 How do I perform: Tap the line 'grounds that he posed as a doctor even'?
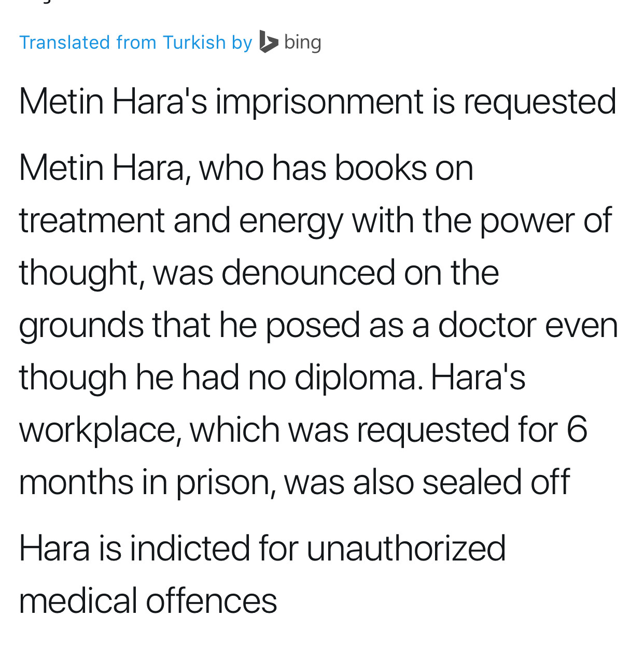click(318, 326)
